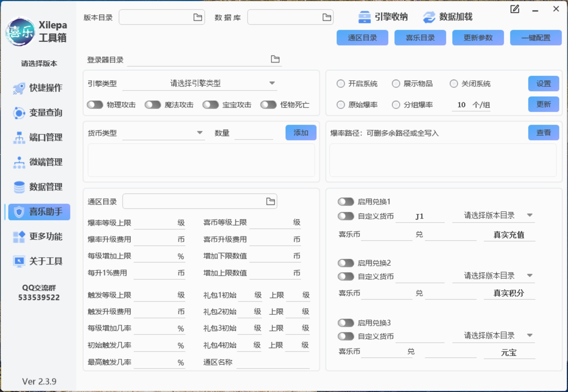The width and height of the screenshot is (568, 392).
Task: Click the 真实充值 field
Action: tap(509, 235)
